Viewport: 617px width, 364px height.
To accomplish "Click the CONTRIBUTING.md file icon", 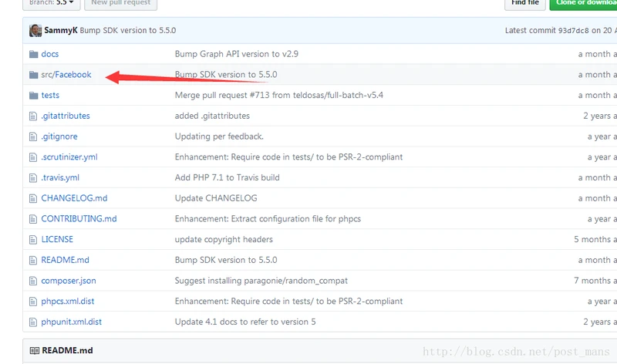I will pos(33,219).
